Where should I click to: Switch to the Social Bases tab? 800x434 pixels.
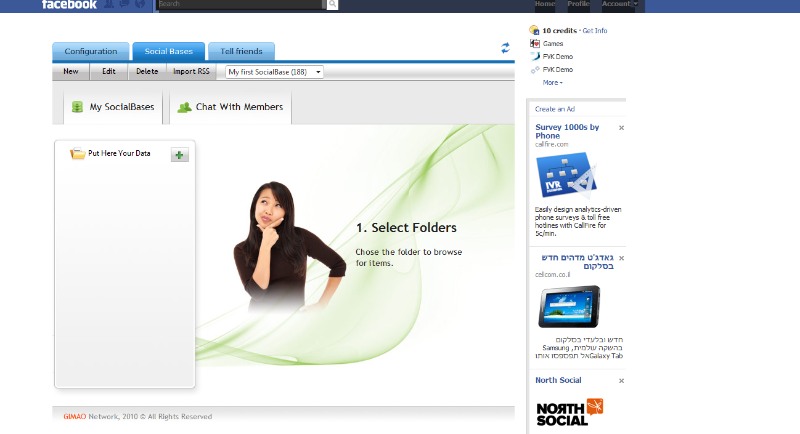tap(168, 52)
